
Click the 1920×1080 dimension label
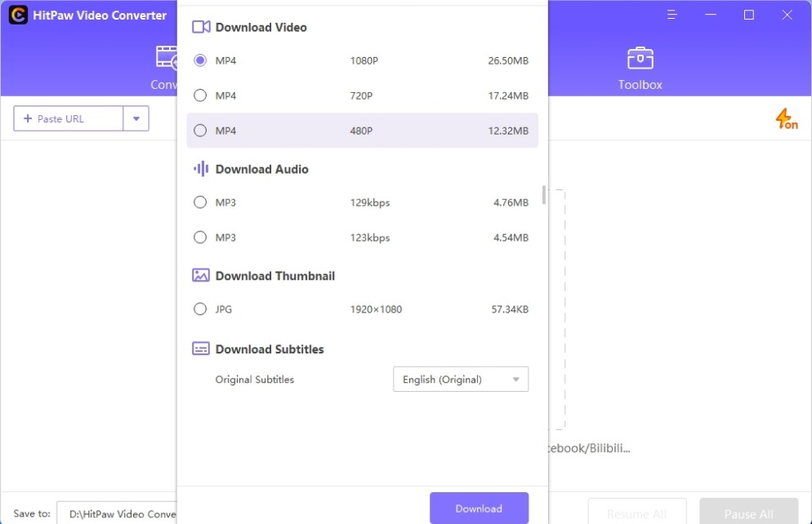coord(376,309)
